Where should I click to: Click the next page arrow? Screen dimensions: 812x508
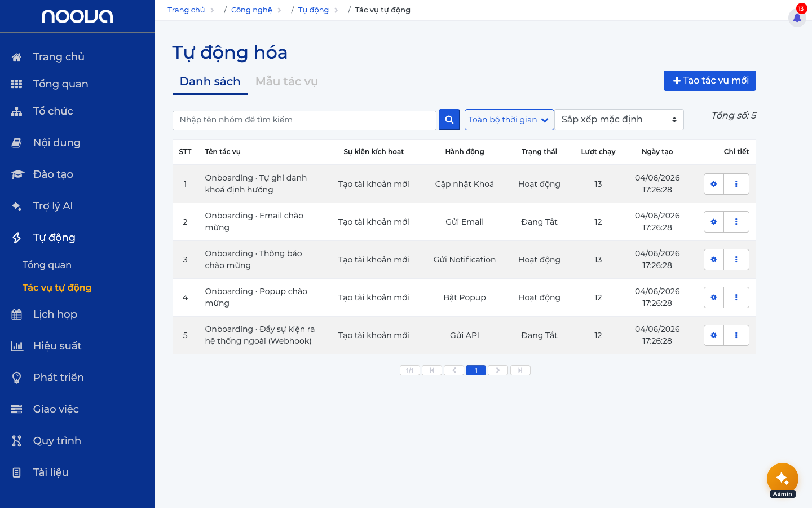(498, 370)
